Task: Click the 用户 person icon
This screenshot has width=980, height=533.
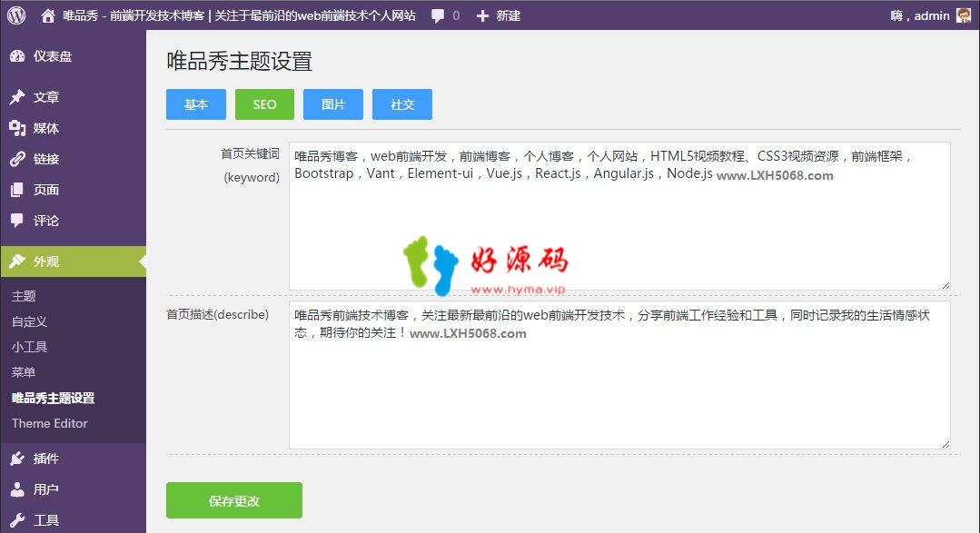Action: click(17, 489)
